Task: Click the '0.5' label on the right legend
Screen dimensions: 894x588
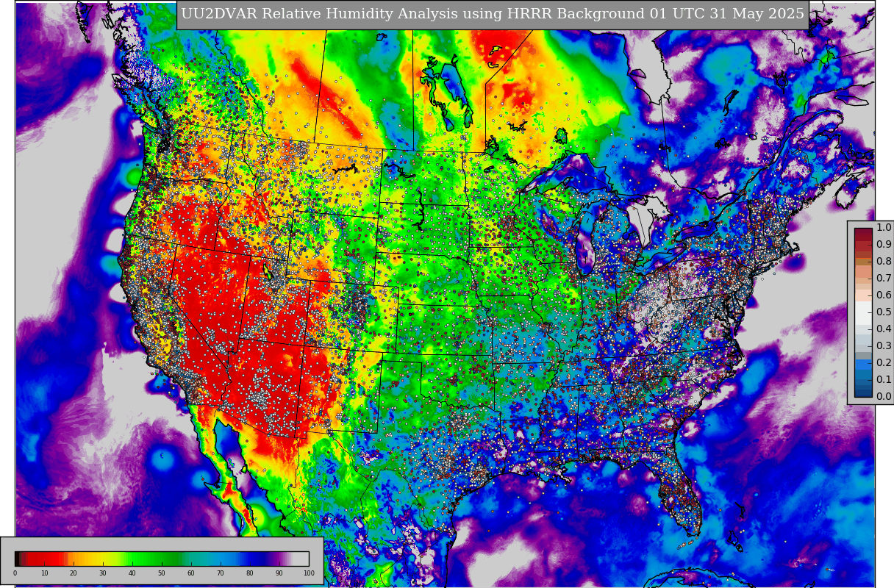Action: (884, 312)
